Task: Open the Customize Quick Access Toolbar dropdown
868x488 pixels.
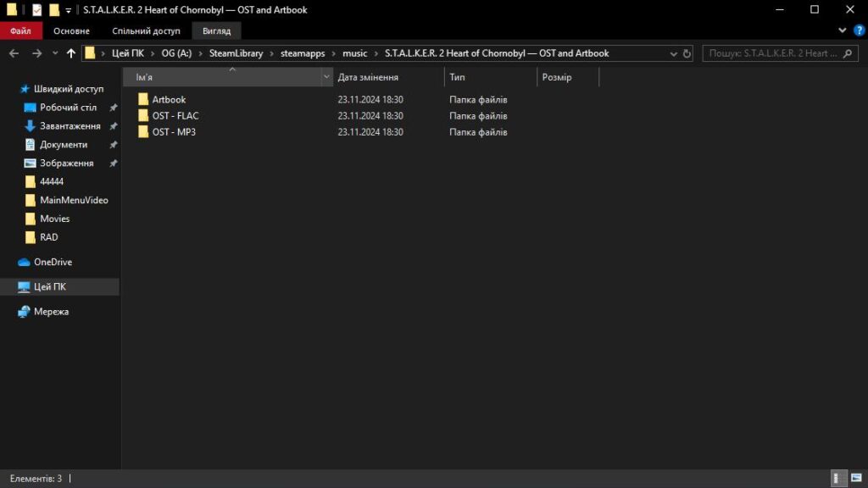Action: point(68,10)
